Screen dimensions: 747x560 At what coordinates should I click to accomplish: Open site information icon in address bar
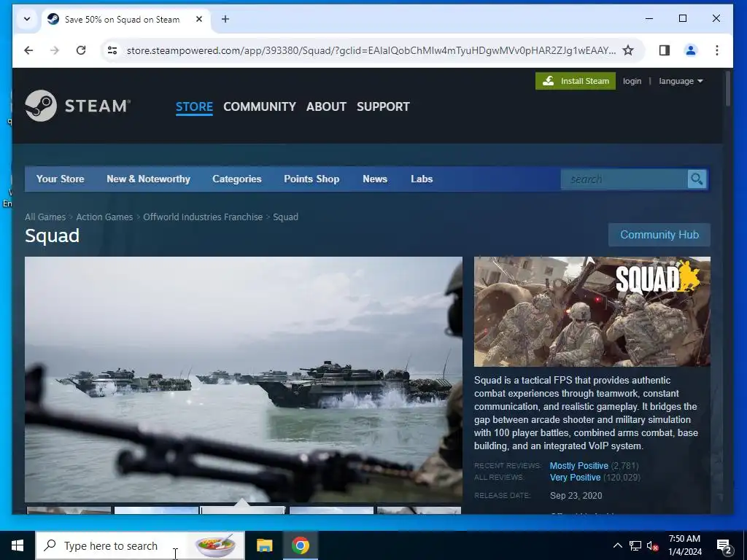112,50
